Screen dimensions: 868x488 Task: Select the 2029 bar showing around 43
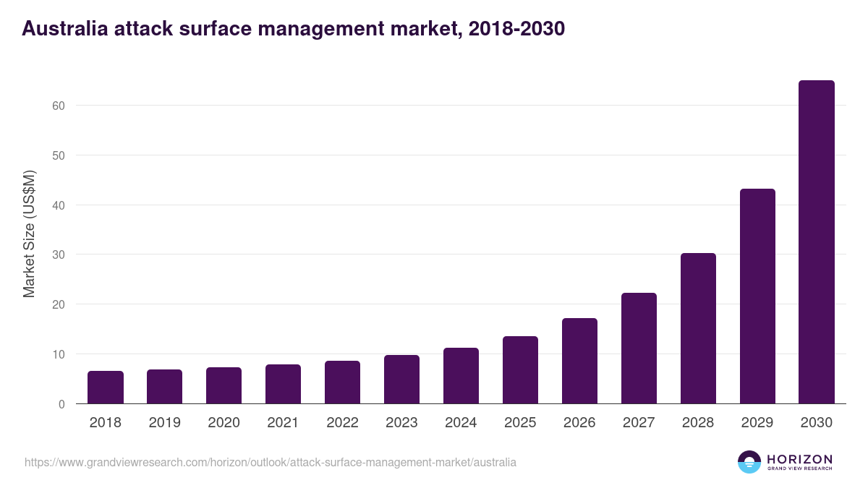(x=757, y=296)
